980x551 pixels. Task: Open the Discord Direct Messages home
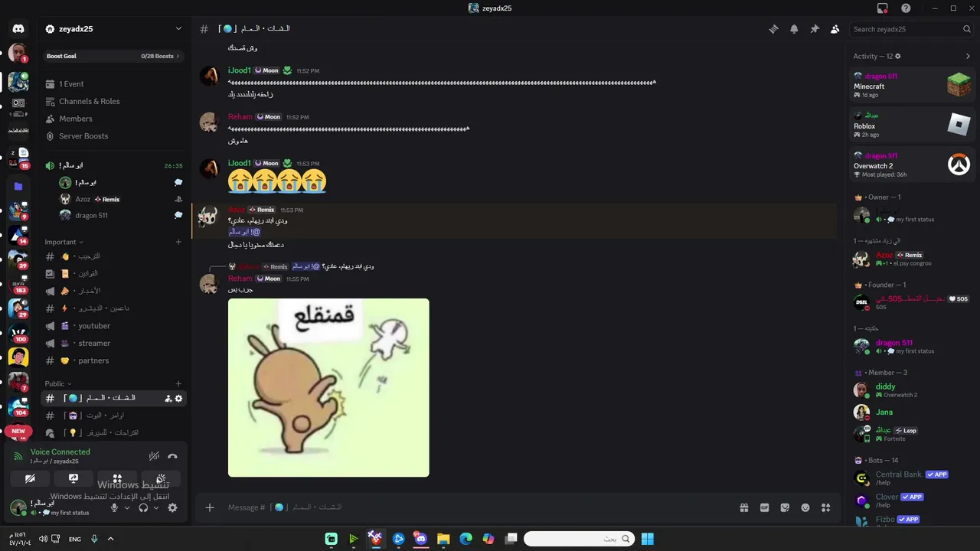click(18, 29)
